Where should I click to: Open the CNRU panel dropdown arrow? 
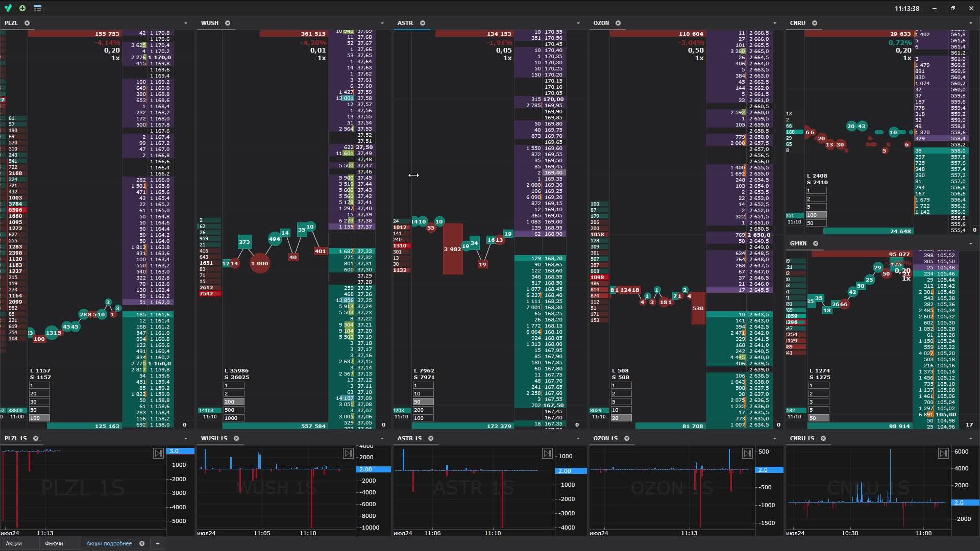pos(970,23)
